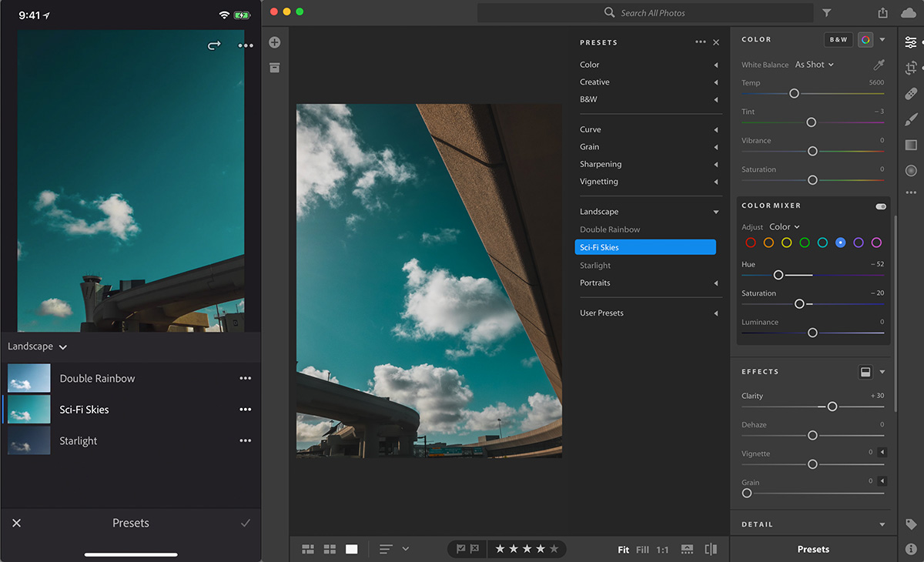
Task: Open the Radial Gradient tool
Action: 911,170
